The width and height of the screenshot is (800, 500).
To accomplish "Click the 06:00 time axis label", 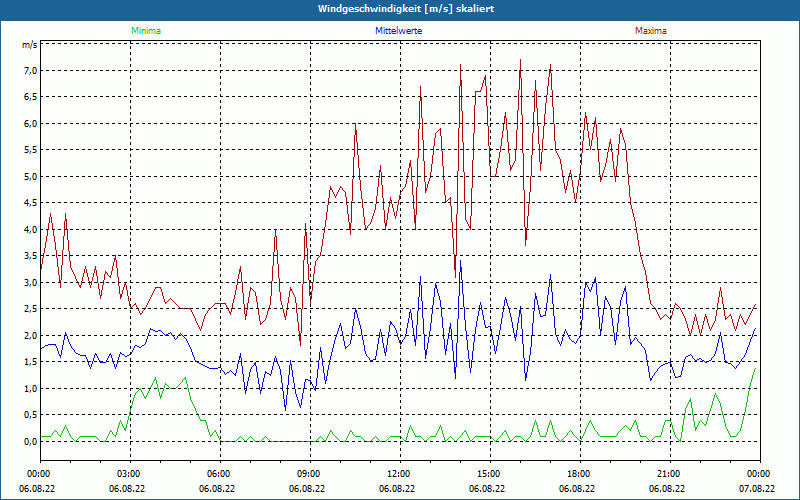I will click(219, 473).
